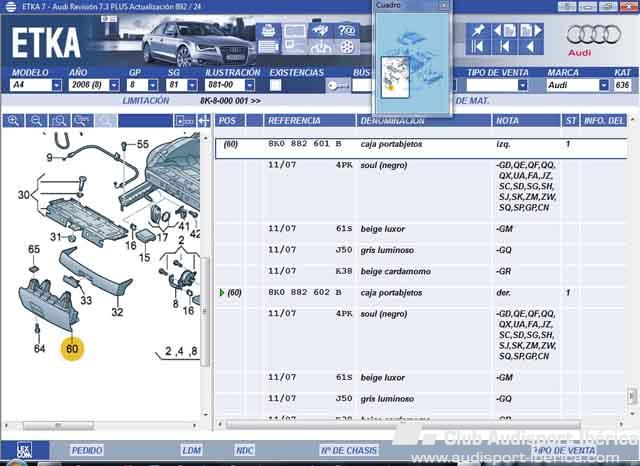This screenshot has width=640, height=466.
Task: Click the REFERENCIA column header
Action: pos(309,121)
